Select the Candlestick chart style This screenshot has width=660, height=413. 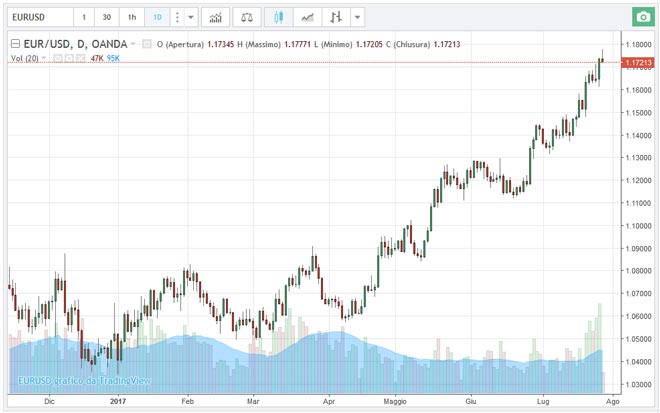pos(280,18)
